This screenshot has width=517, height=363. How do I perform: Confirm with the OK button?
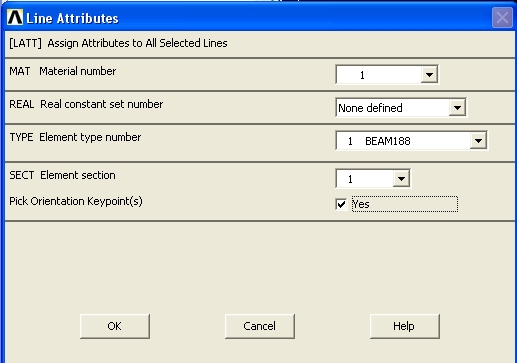(x=115, y=326)
